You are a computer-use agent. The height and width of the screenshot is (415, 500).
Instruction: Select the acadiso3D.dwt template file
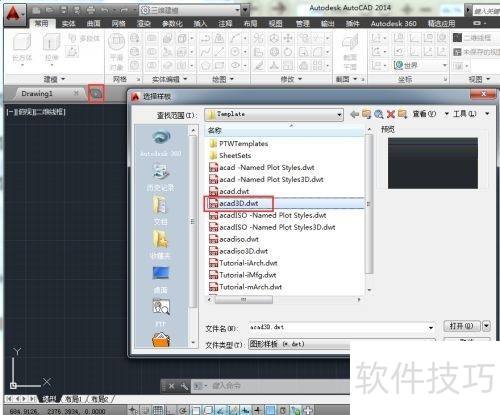coord(238,251)
